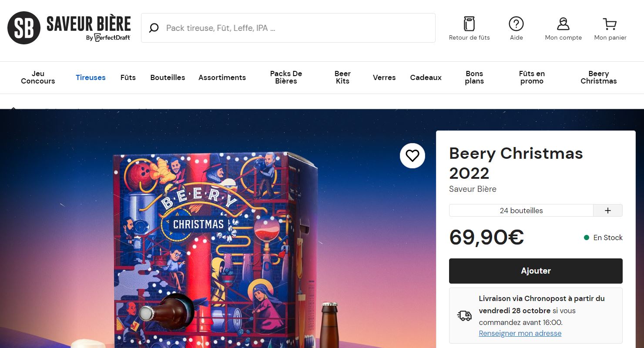This screenshot has width=644, height=348.
Task: Go to the Bouteilles category
Action: click(168, 77)
